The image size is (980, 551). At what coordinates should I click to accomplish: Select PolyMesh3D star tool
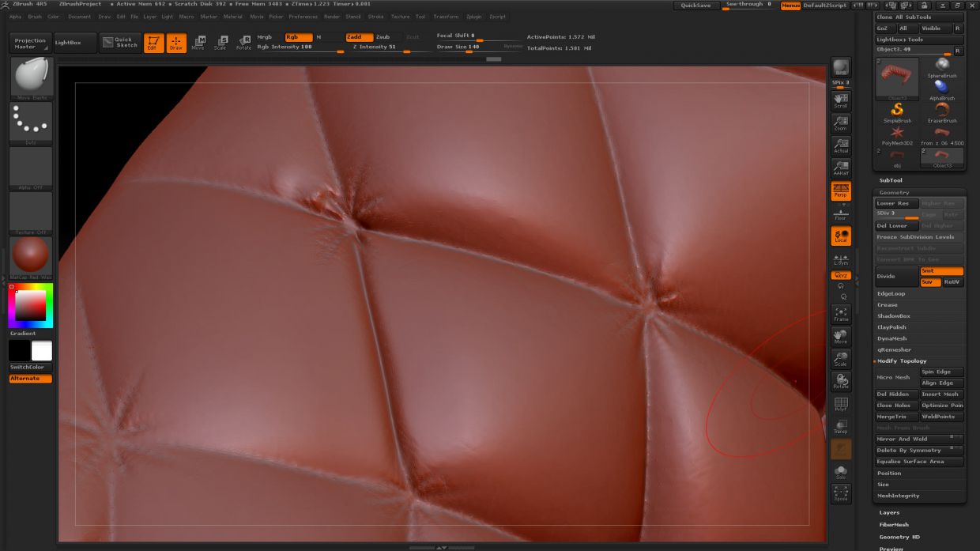(897, 135)
